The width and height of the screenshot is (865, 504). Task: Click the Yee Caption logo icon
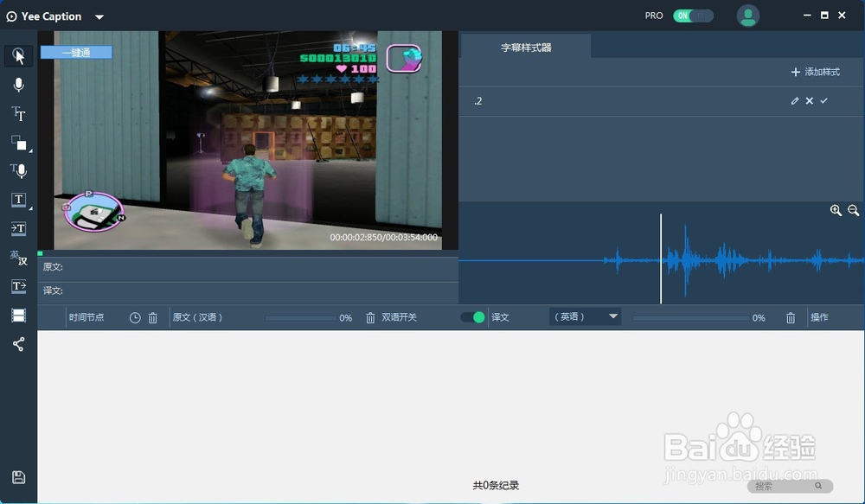(x=11, y=16)
